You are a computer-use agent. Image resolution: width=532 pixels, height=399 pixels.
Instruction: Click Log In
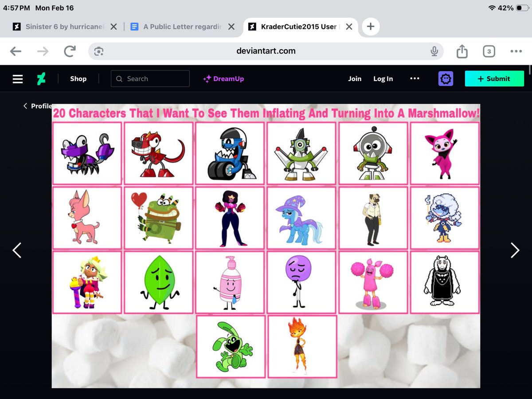[x=383, y=79]
